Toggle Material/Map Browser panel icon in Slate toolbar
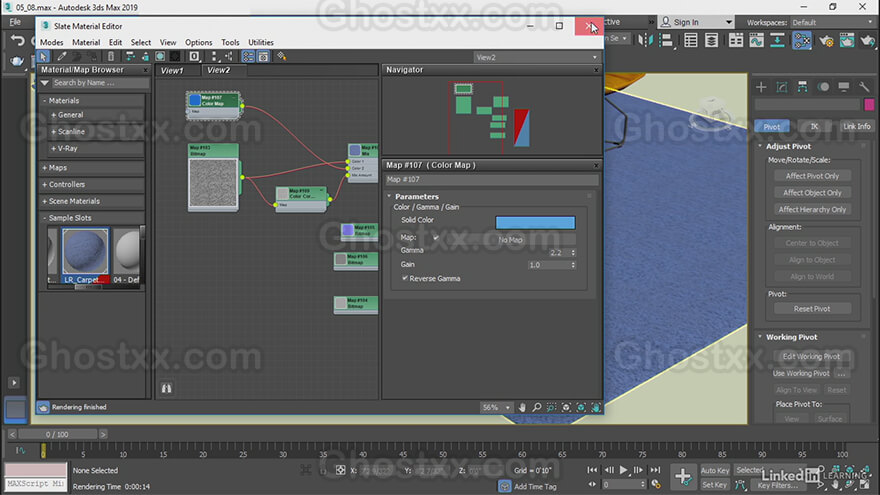The height and width of the screenshot is (495, 880). 248,56
